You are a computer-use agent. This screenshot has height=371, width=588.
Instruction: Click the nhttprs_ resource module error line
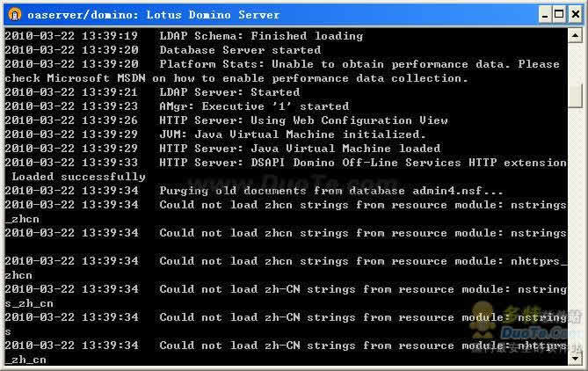coord(286,268)
